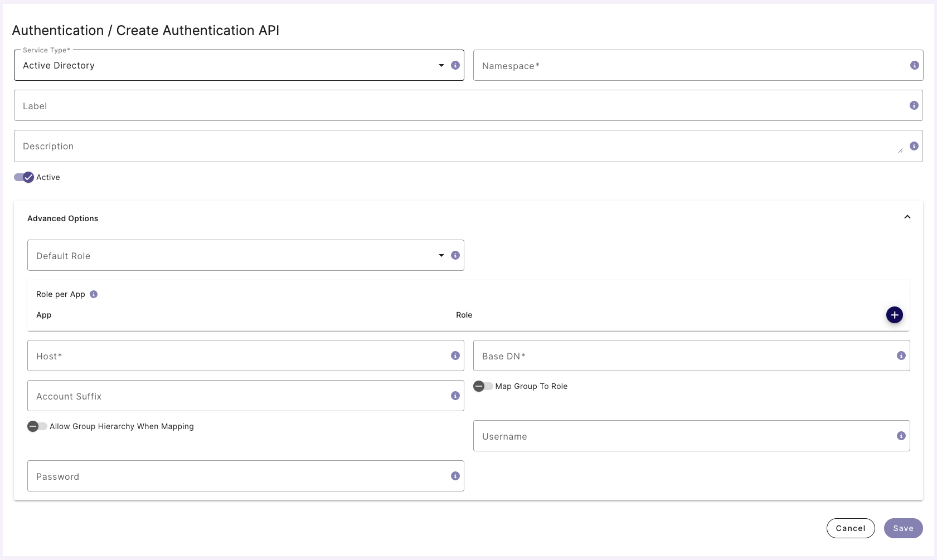Open the Password info tooltip icon
Screen dimensions: 937x560
click(x=455, y=476)
